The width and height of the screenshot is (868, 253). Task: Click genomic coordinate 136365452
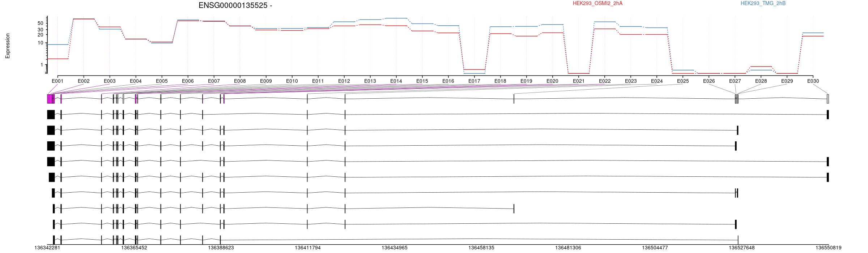[134, 248]
